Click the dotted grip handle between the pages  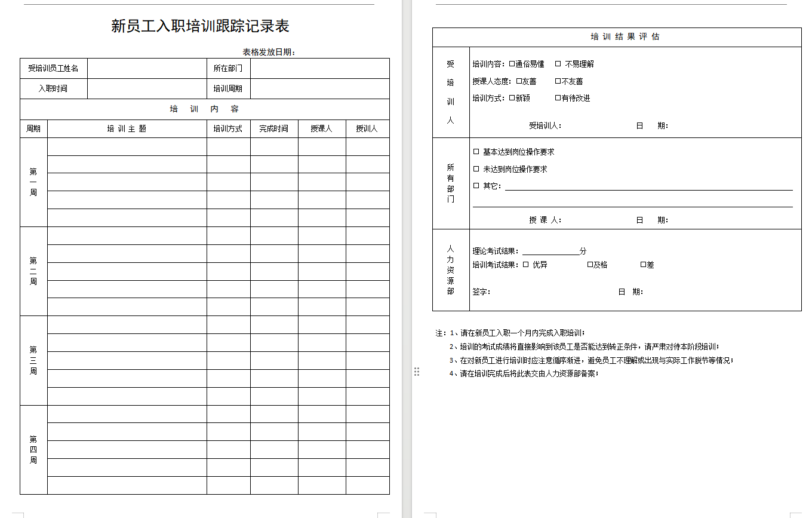417,372
